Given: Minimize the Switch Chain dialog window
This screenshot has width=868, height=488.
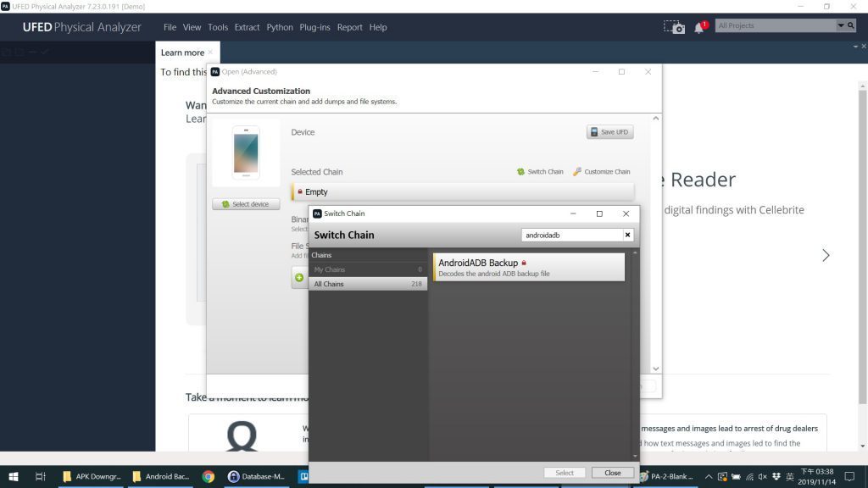Looking at the screenshot, I should (573, 213).
